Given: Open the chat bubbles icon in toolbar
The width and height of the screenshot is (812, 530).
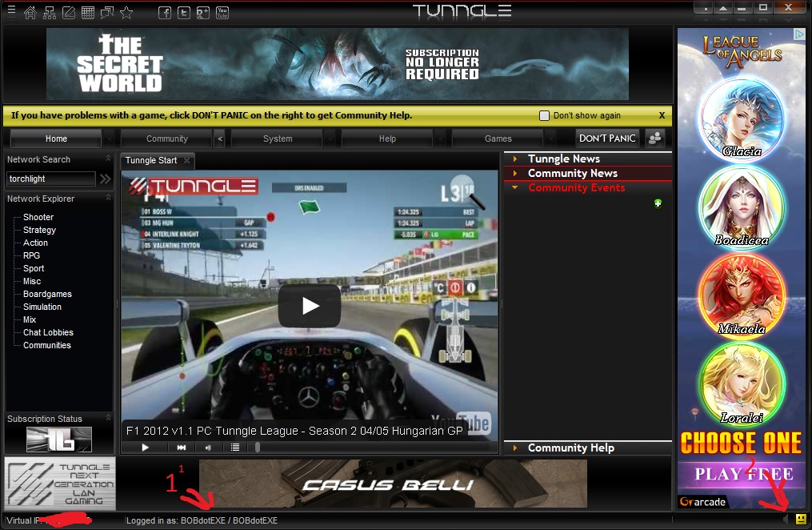Looking at the screenshot, I should 107,13.
